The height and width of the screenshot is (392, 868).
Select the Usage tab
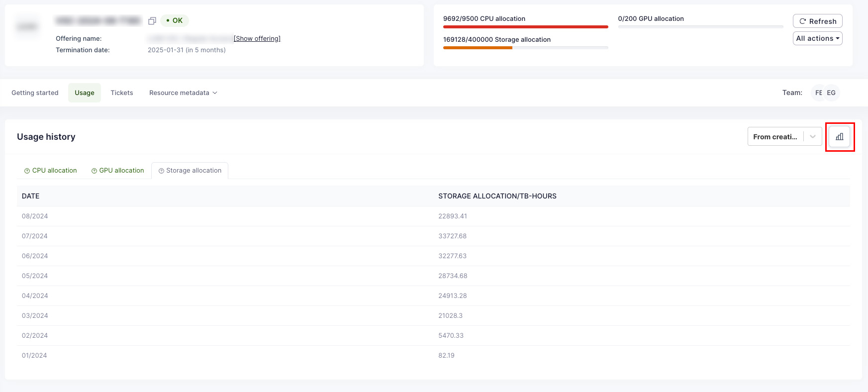85,93
